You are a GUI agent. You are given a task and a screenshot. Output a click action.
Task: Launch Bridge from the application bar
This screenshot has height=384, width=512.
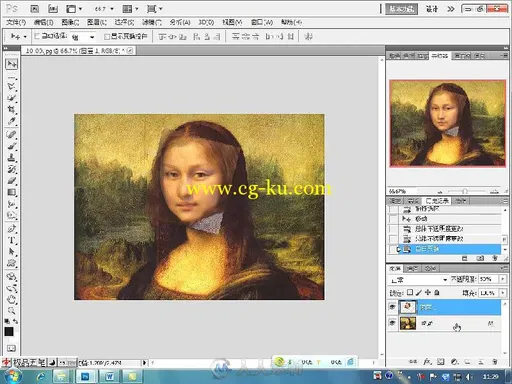pyautogui.click(x=34, y=9)
